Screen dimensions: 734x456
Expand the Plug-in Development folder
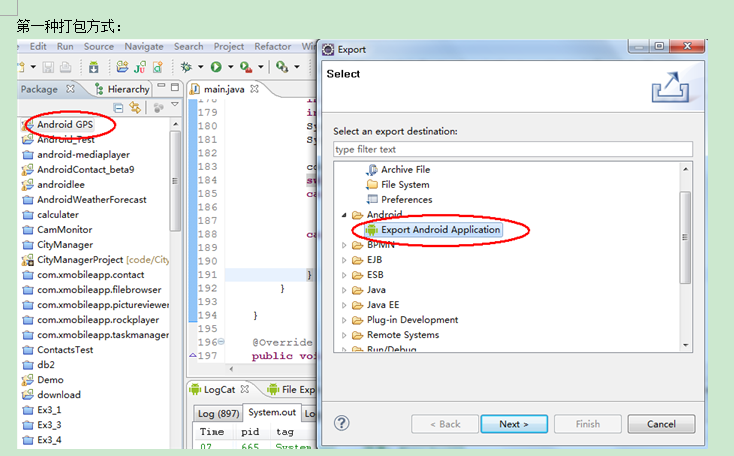click(344, 320)
